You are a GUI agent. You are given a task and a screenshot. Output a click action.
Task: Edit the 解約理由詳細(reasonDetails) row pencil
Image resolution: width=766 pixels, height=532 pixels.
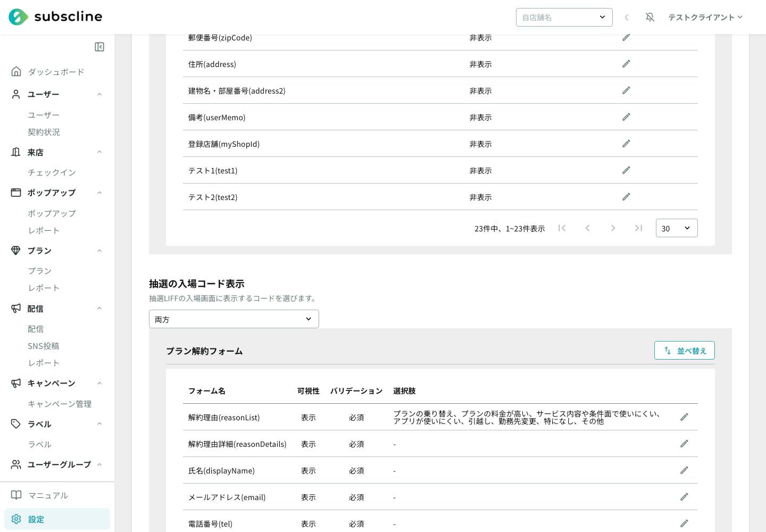(684, 444)
